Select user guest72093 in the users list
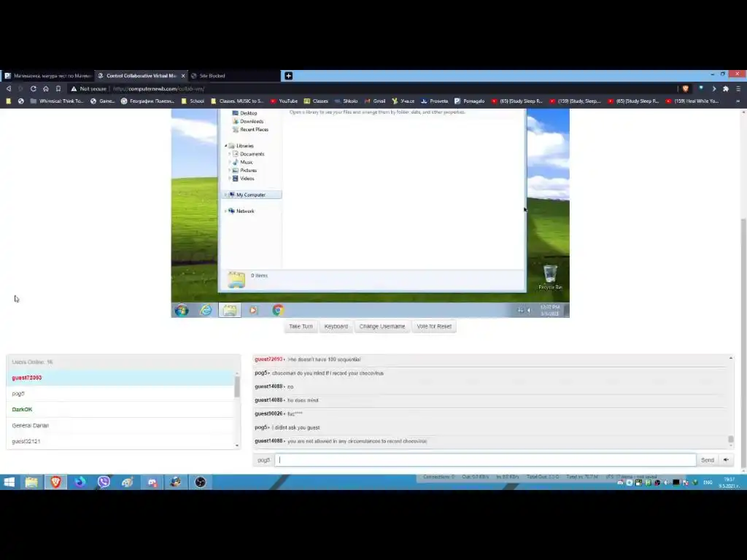 coord(120,378)
